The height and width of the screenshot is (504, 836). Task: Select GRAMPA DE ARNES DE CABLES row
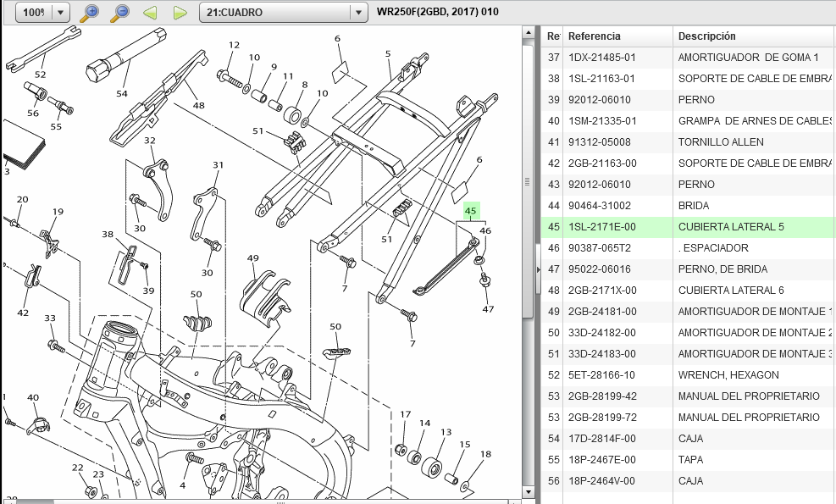[689, 121]
